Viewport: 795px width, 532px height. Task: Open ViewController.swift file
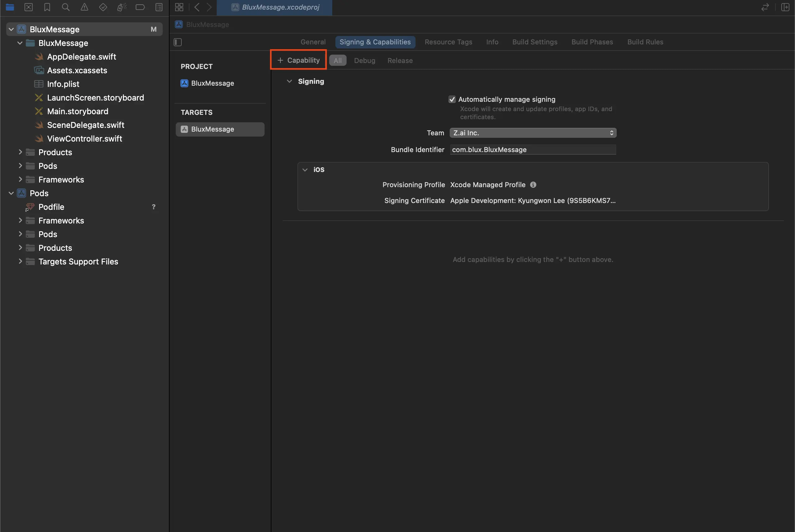84,138
